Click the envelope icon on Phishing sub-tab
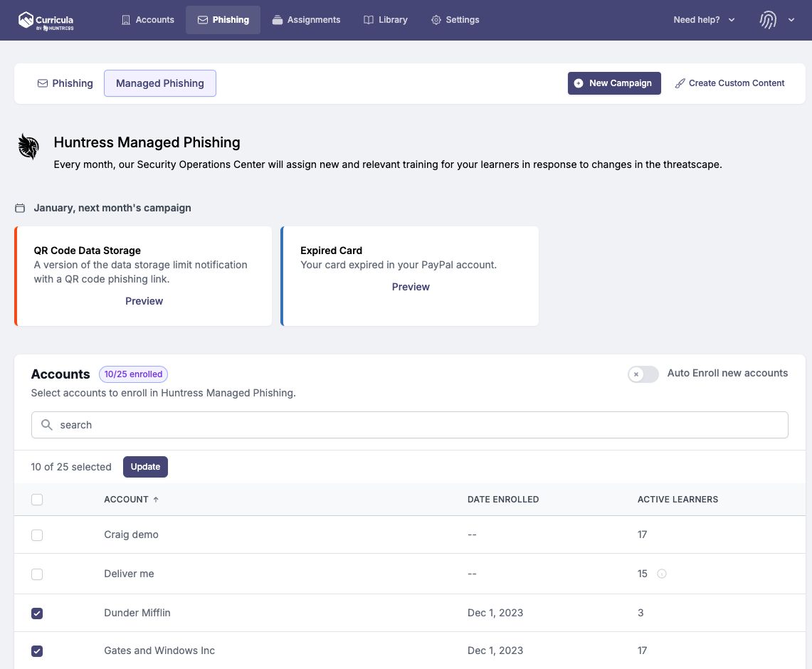812x669 pixels. [x=43, y=83]
